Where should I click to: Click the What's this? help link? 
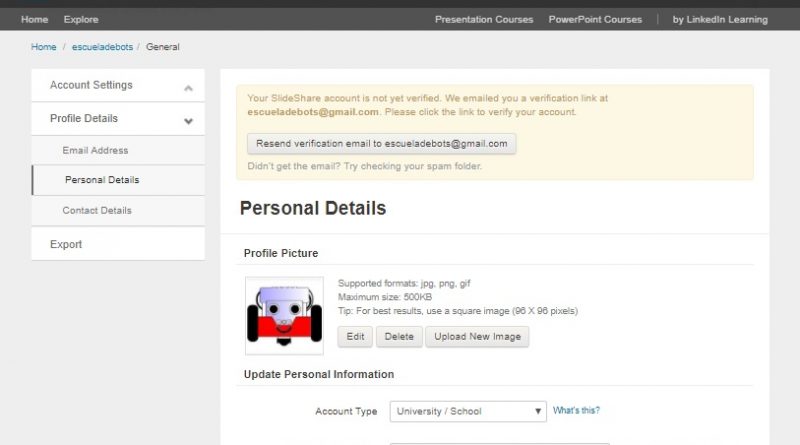click(x=576, y=410)
